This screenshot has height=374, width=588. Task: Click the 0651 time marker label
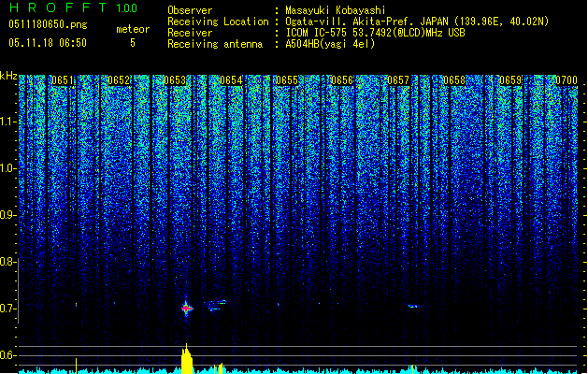pos(63,80)
